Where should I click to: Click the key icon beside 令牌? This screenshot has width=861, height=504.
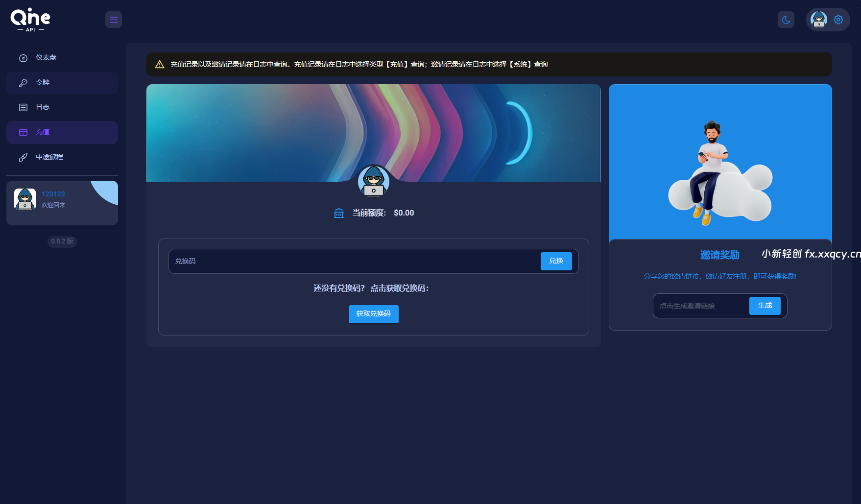tap(23, 83)
